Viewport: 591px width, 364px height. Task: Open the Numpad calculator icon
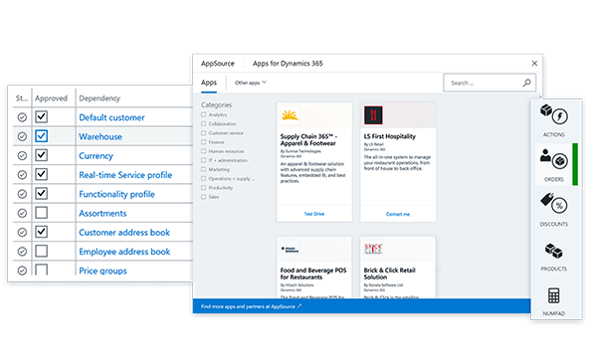point(553,295)
